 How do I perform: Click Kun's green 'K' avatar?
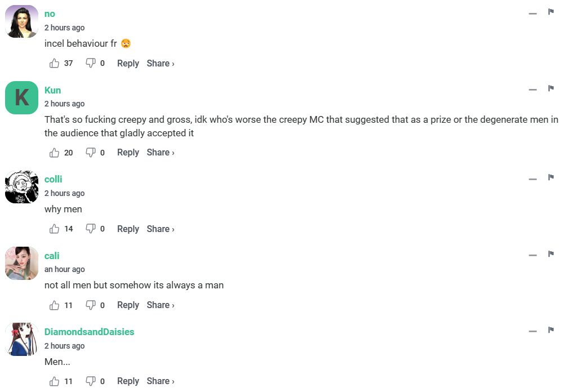coord(21,97)
